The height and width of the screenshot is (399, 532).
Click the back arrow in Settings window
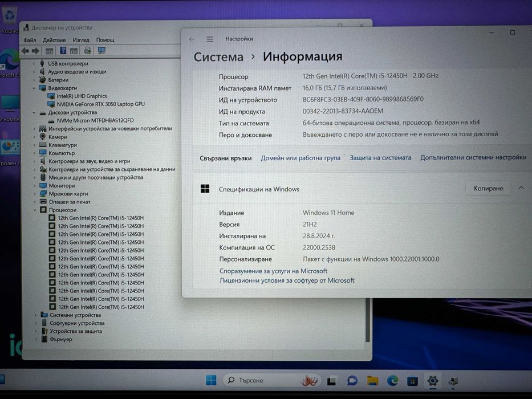tap(192, 39)
